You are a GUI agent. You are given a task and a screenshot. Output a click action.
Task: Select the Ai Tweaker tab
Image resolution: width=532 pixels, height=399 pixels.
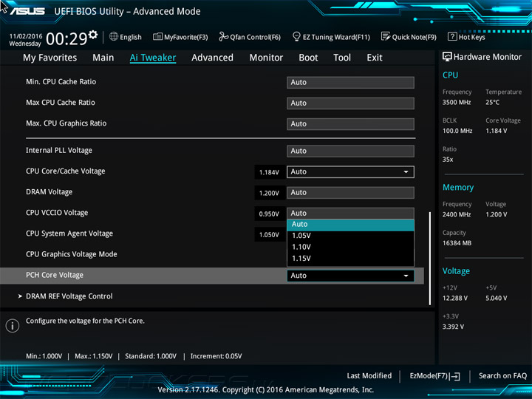pos(153,58)
